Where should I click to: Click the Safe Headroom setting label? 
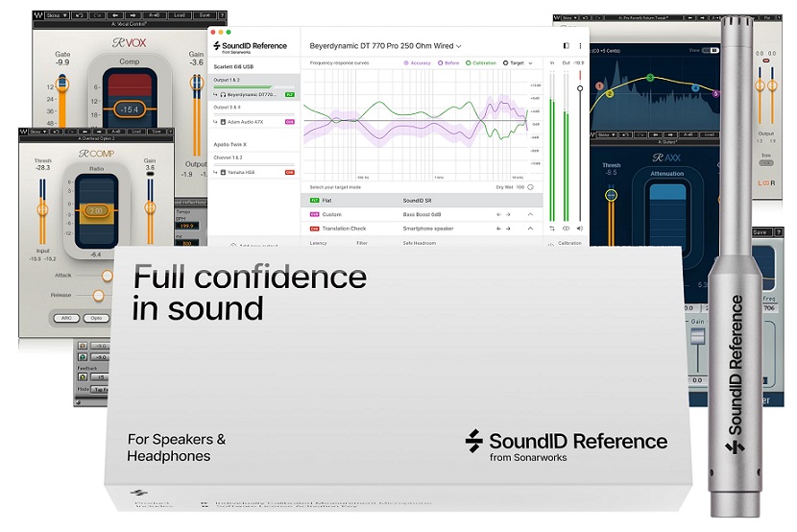(x=420, y=243)
